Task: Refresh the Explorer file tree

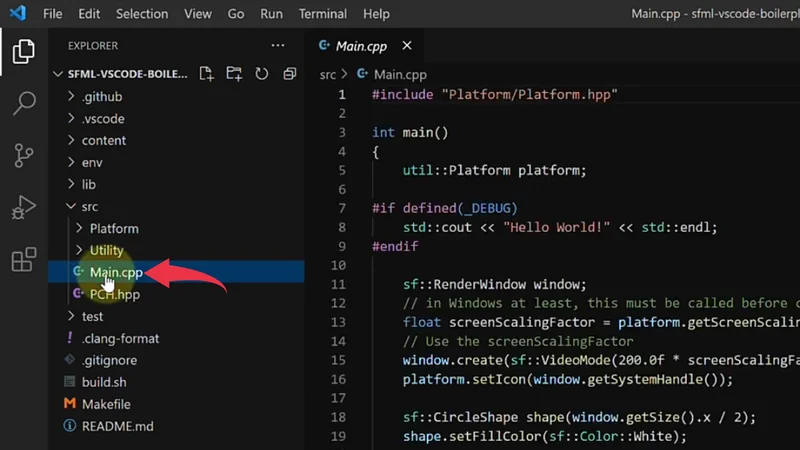Action: pyautogui.click(x=262, y=74)
